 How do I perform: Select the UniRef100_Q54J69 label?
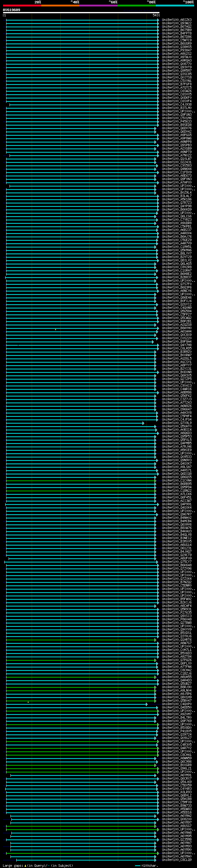tap(177, 782)
